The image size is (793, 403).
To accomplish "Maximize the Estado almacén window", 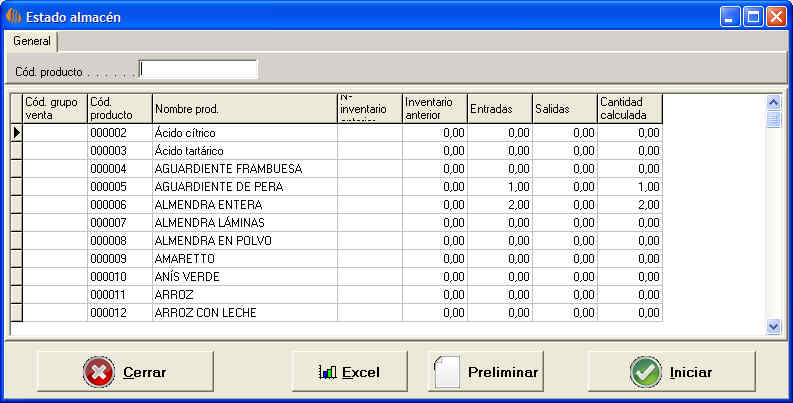I will point(753,16).
